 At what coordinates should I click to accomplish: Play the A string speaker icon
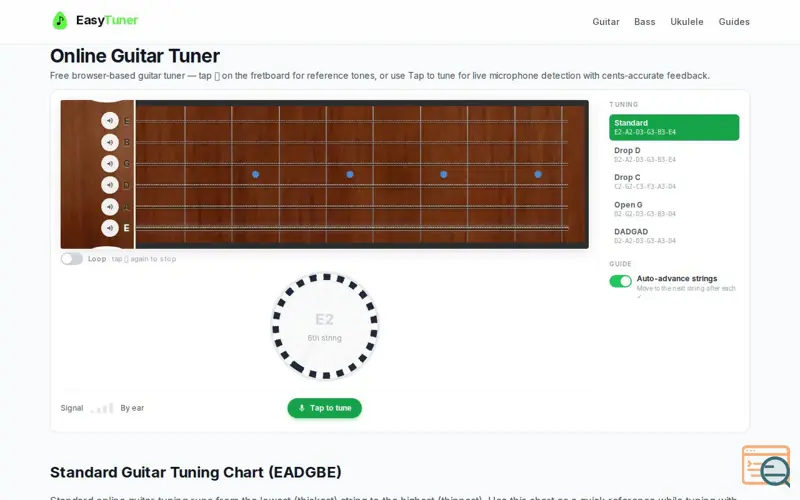click(110, 207)
